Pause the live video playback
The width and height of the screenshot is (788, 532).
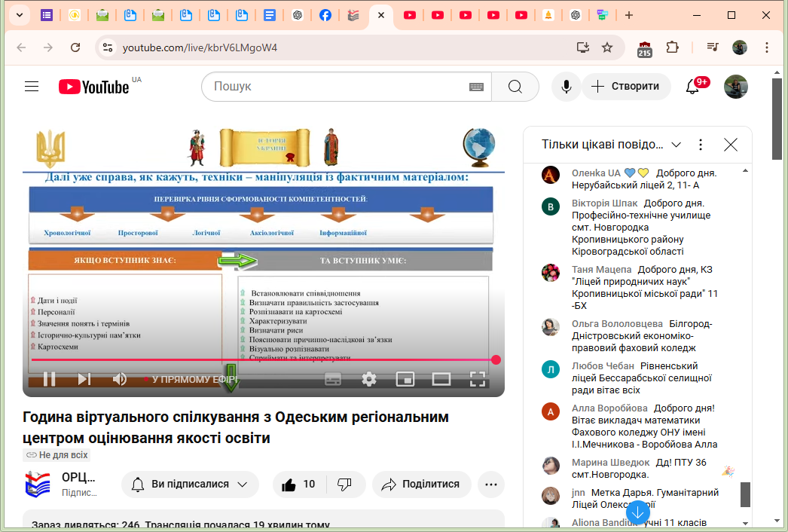pos(49,379)
